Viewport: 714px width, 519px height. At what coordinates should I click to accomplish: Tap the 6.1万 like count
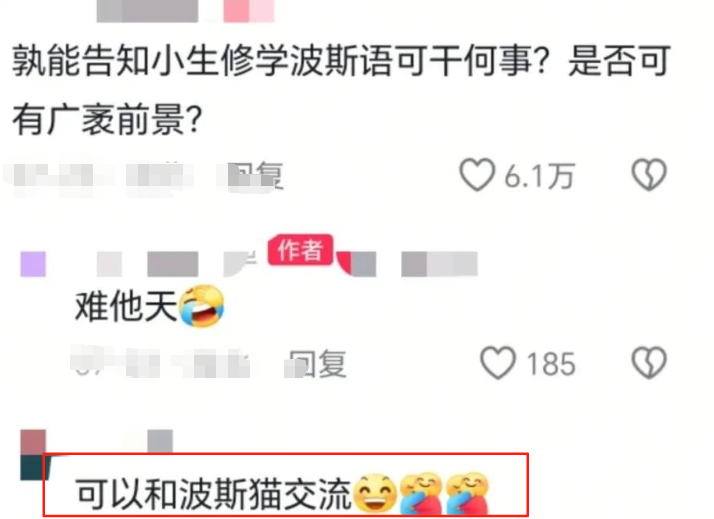click(x=539, y=176)
